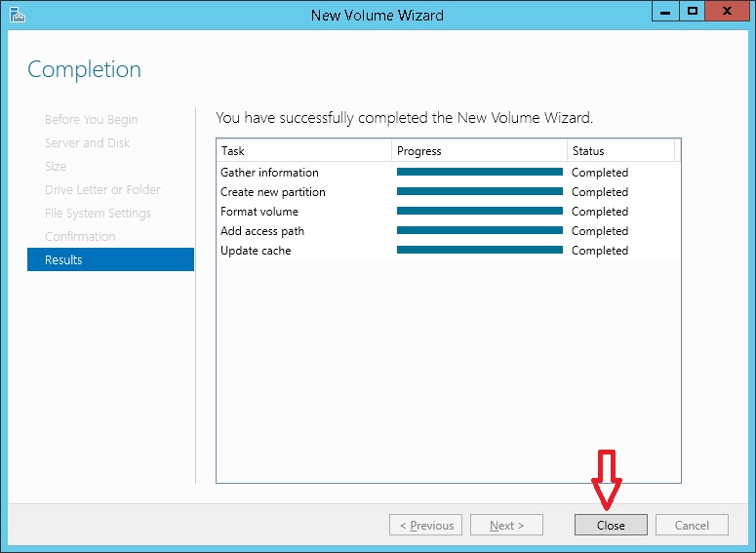Click the Progress column header
This screenshot has height=553, width=756.
(479, 151)
